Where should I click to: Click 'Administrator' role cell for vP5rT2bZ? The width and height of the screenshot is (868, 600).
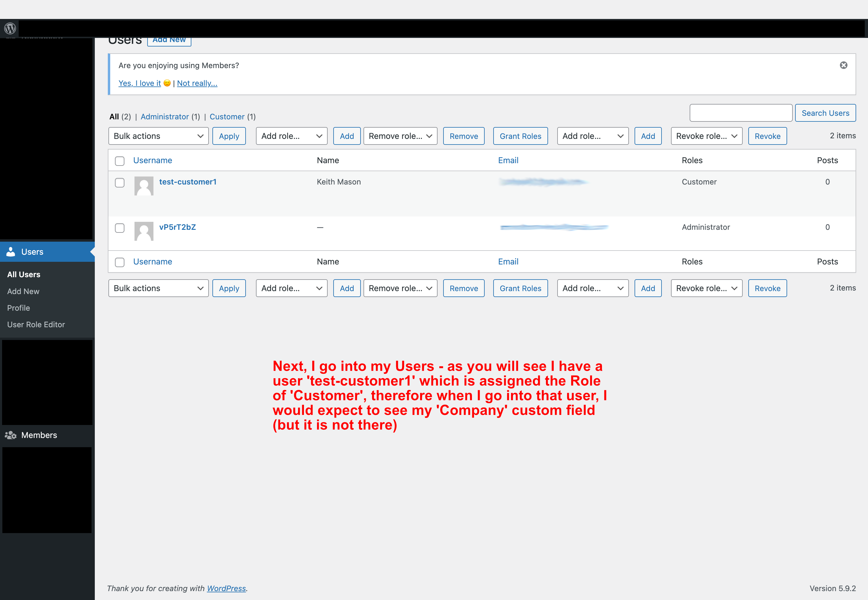pos(706,227)
